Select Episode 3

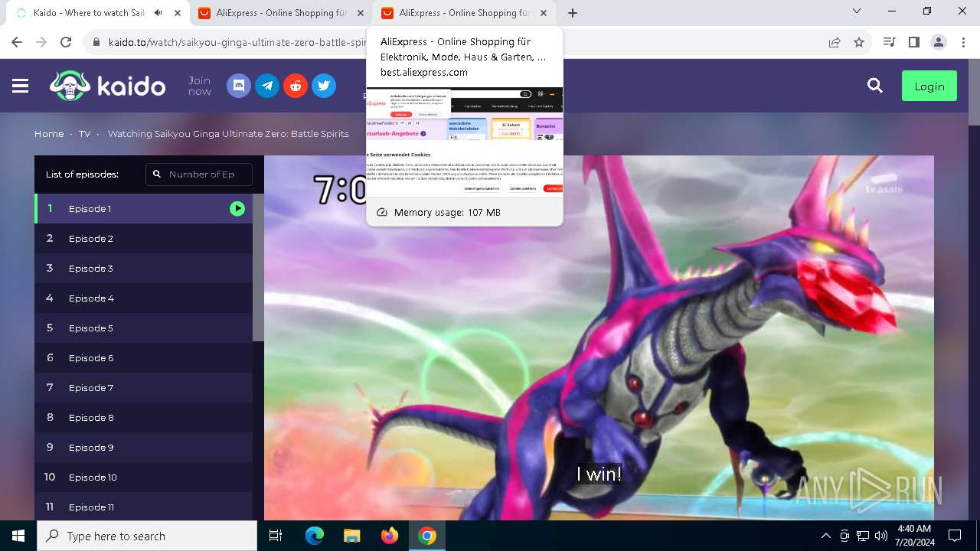click(143, 268)
